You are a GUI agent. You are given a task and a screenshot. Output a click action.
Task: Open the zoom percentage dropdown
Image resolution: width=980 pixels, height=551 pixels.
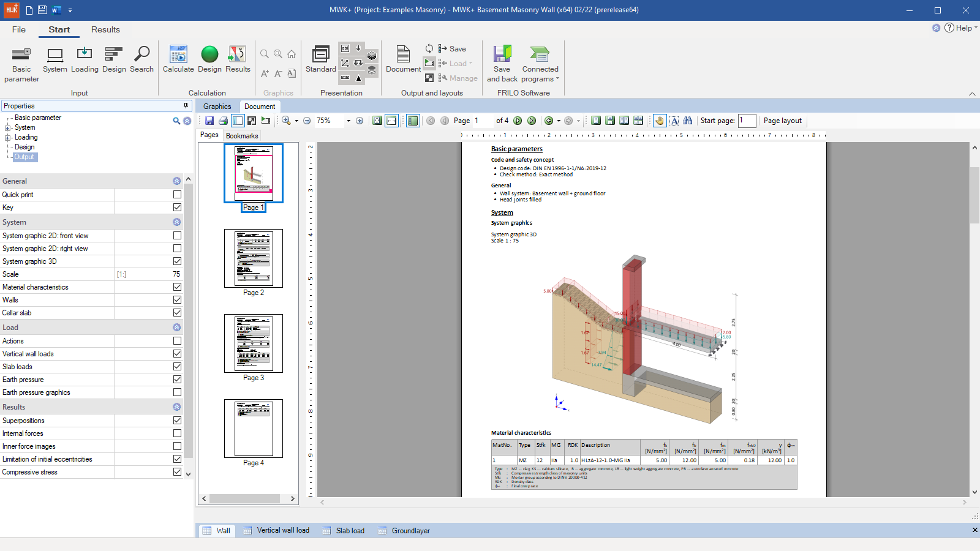[349, 121]
